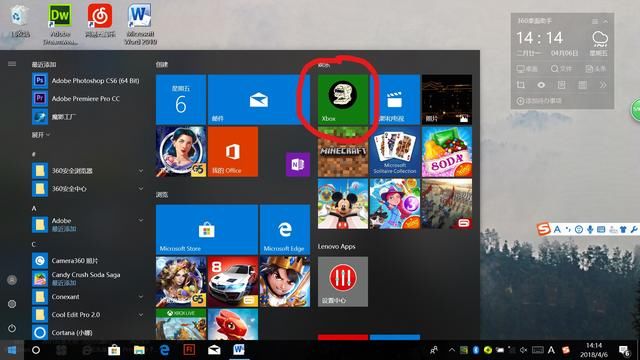The height and width of the screenshot is (360, 640).
Task: Open Edge from the taskbar
Action: point(164,350)
